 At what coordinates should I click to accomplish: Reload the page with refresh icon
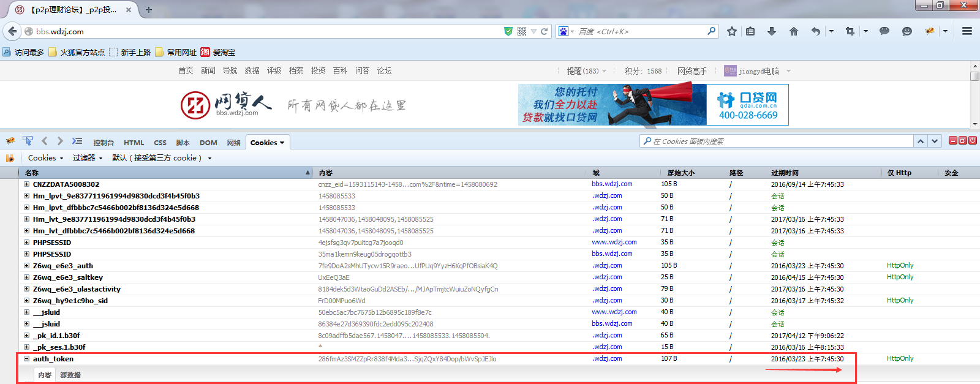(544, 31)
